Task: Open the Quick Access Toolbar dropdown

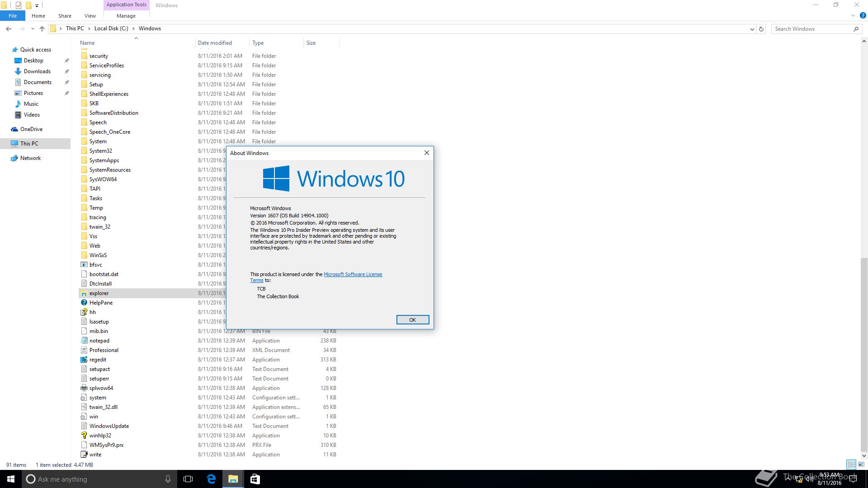Action: click(x=37, y=5)
